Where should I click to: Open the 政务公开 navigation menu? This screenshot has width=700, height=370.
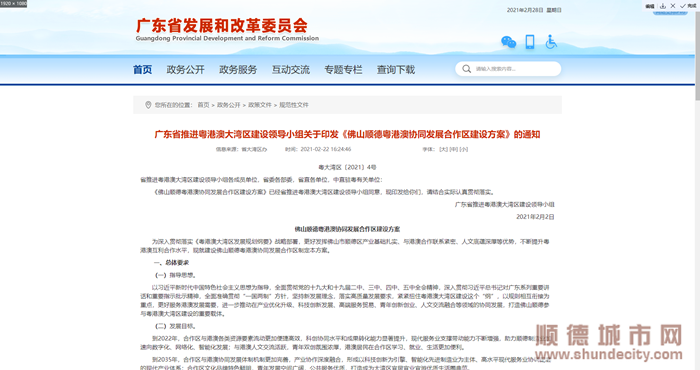tap(185, 70)
